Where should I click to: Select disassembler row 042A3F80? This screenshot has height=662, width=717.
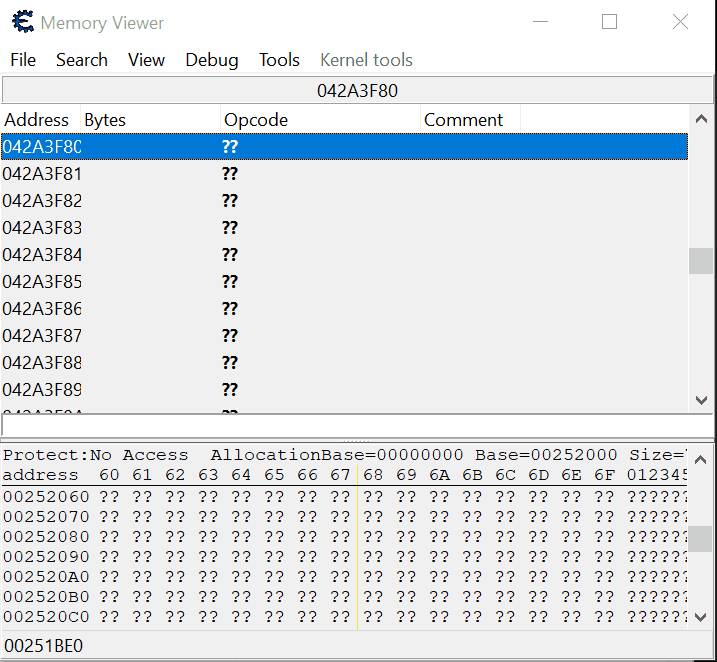[42, 147]
